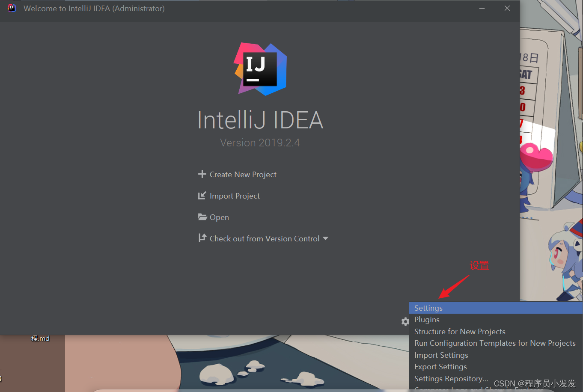This screenshot has width=583, height=392.
Task: Choose Structure for New Projects
Action: pos(496,332)
